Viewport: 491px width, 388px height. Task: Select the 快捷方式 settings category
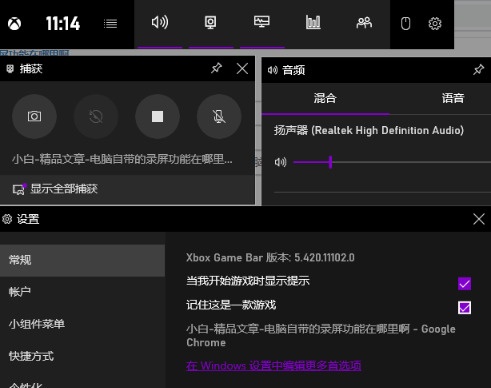click(x=82, y=356)
